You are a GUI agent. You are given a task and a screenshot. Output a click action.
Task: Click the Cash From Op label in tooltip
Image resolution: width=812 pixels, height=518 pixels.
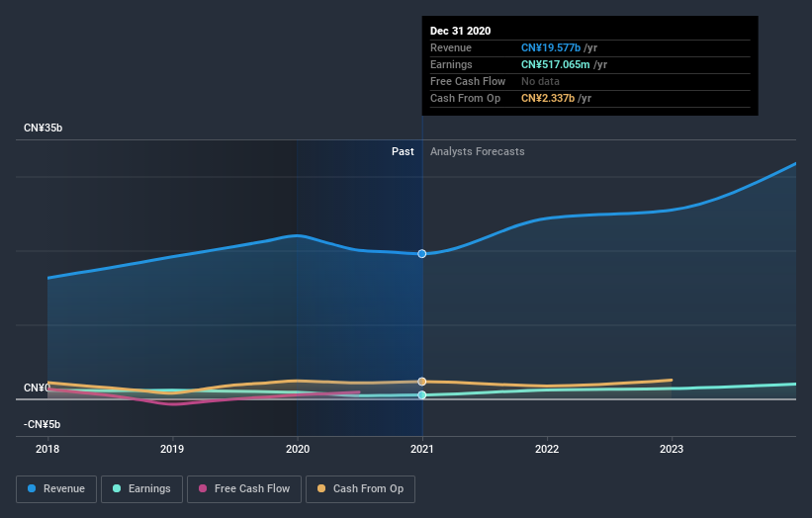[465, 98]
